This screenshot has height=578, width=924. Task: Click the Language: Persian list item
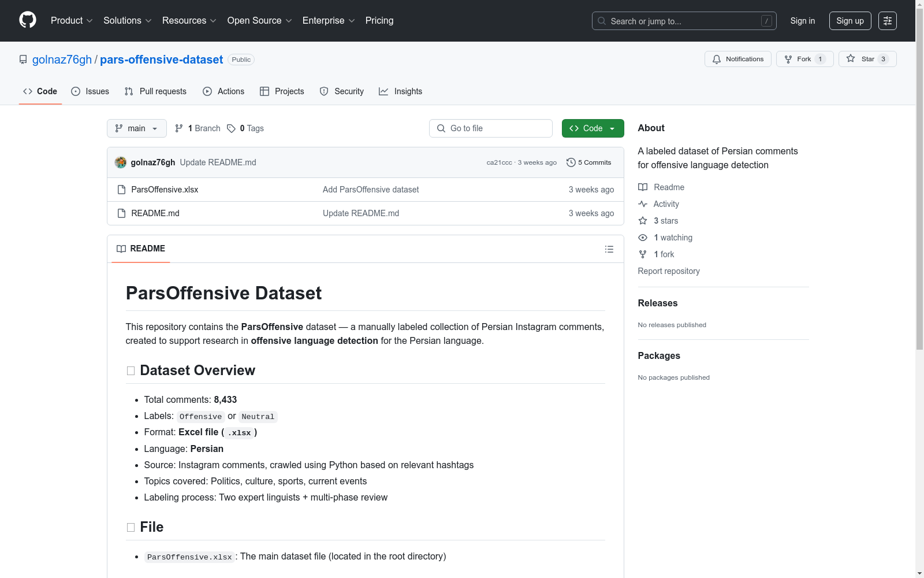point(184,449)
